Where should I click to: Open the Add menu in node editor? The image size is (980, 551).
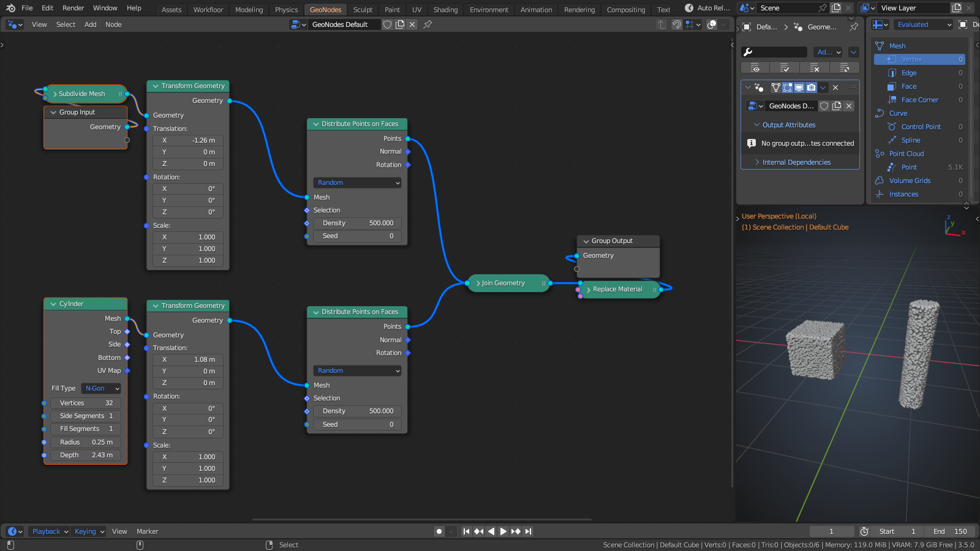[x=91, y=24]
